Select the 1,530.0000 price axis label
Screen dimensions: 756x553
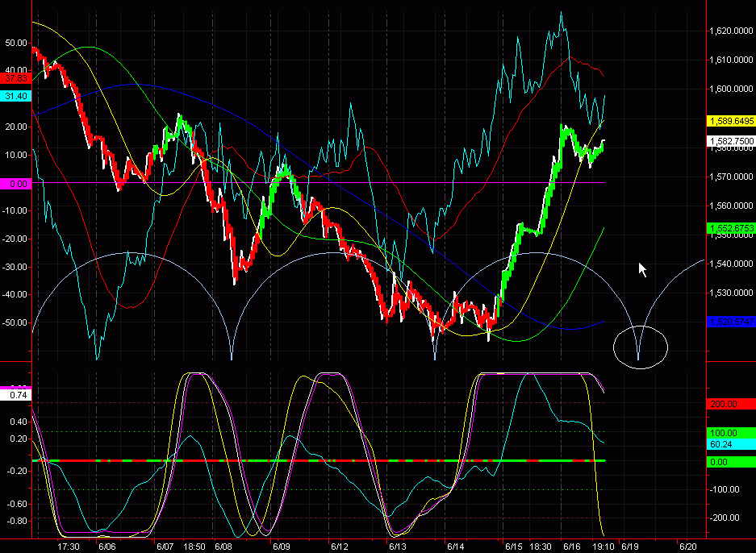point(731,293)
